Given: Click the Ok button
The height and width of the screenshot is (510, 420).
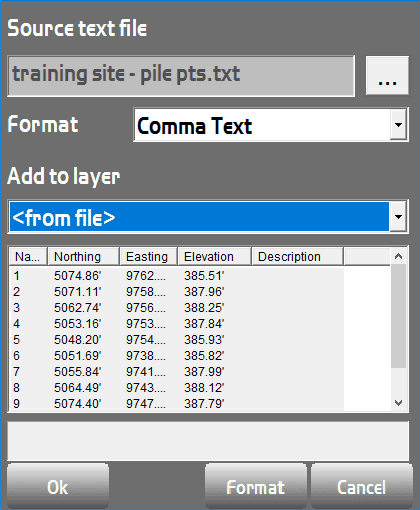Looking at the screenshot, I should tap(58, 486).
